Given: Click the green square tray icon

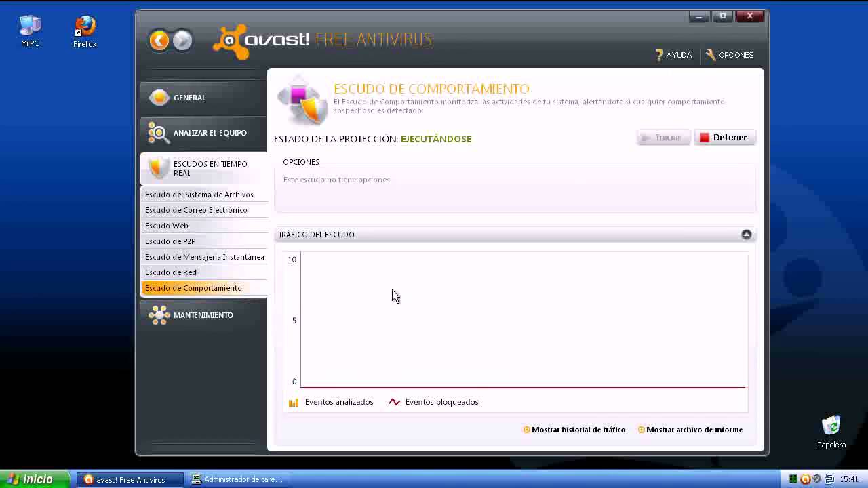Looking at the screenshot, I should [x=793, y=479].
